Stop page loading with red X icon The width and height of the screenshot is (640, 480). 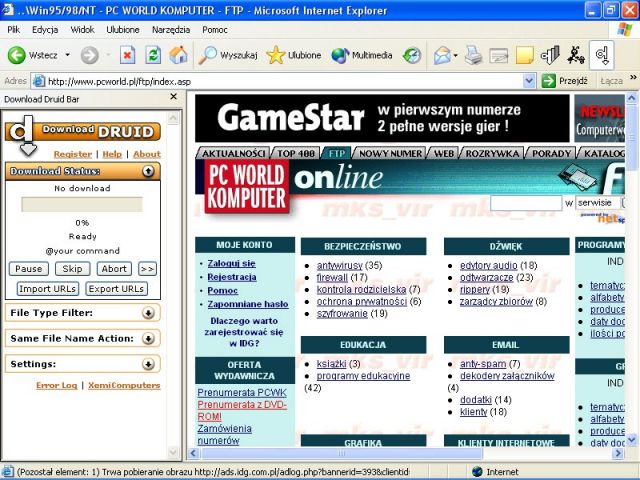(x=127, y=55)
